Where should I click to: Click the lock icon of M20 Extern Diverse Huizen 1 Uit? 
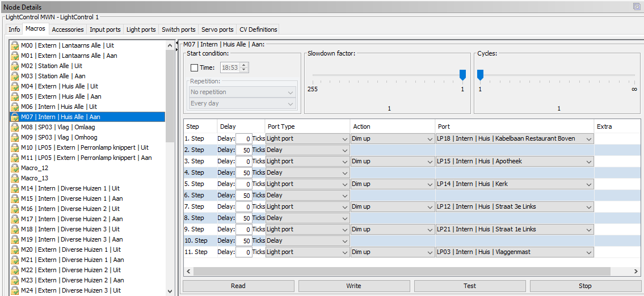[15, 250]
